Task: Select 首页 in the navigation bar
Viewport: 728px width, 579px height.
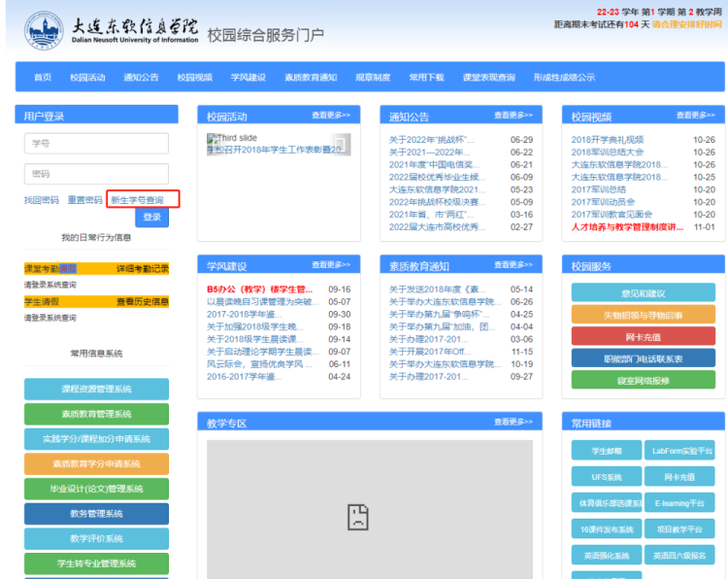Action: click(43, 78)
